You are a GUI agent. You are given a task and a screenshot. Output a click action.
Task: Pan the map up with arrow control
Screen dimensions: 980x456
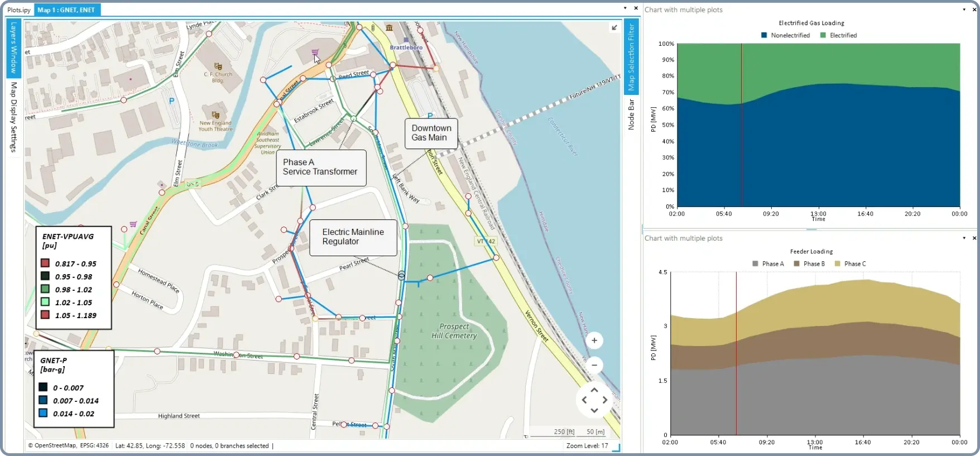tap(594, 390)
